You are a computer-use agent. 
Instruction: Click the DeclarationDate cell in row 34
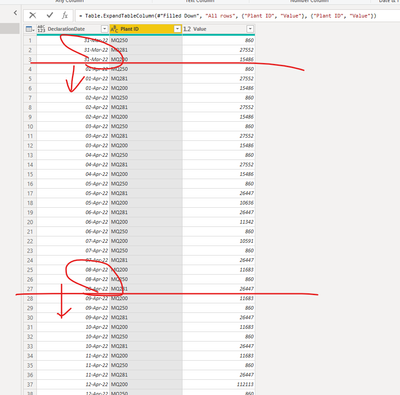coord(73,356)
